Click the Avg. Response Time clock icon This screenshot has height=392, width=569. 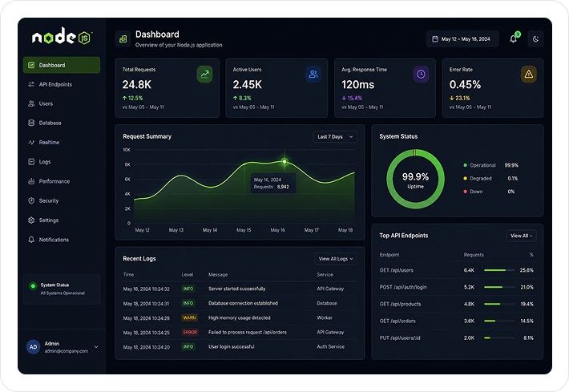tap(421, 74)
